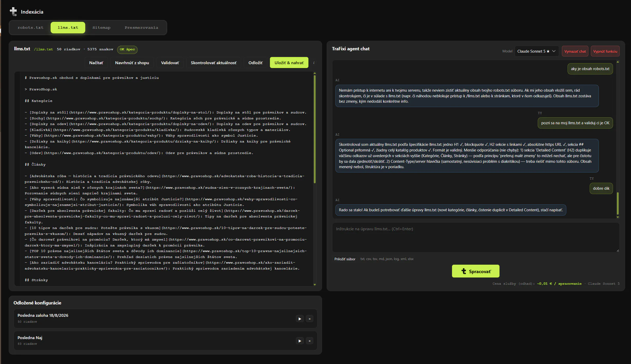
Task: Click the '> PravoShop.sk' blockquote line in editor
Action: (x=41, y=89)
